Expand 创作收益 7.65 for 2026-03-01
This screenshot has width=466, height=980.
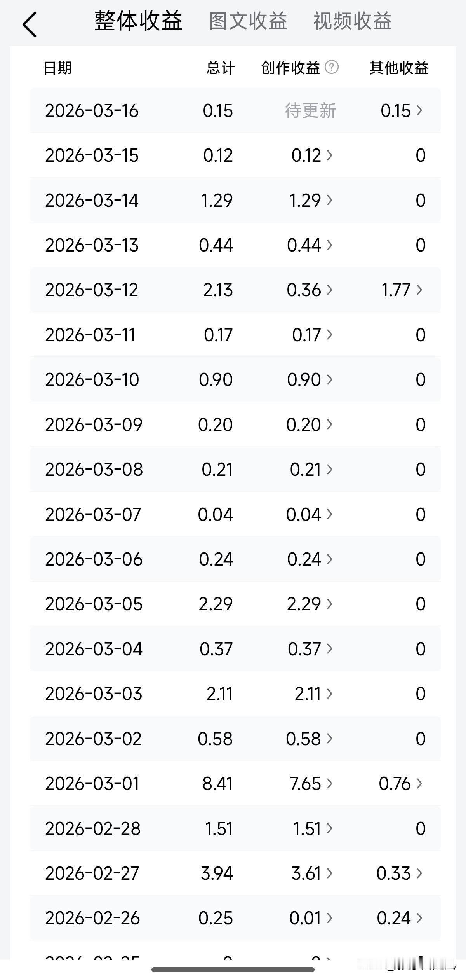pos(311,784)
